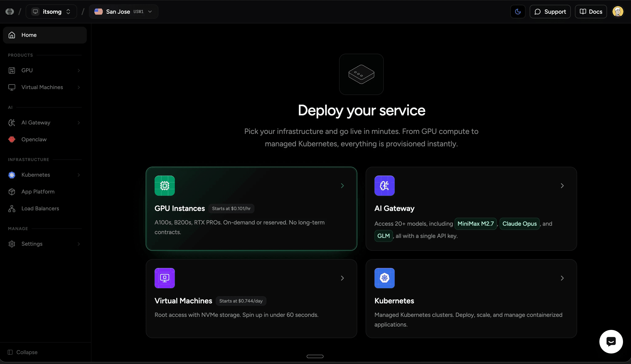Click the purple Virtual Machines card icon
Viewport: 631px width, 364px height.
[x=164, y=278]
